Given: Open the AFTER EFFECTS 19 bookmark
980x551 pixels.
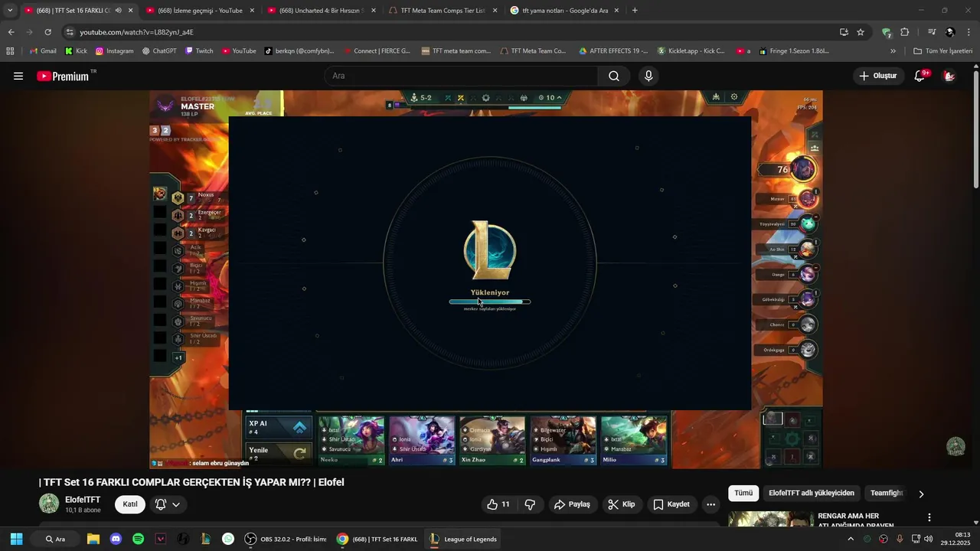Looking at the screenshot, I should click(613, 51).
